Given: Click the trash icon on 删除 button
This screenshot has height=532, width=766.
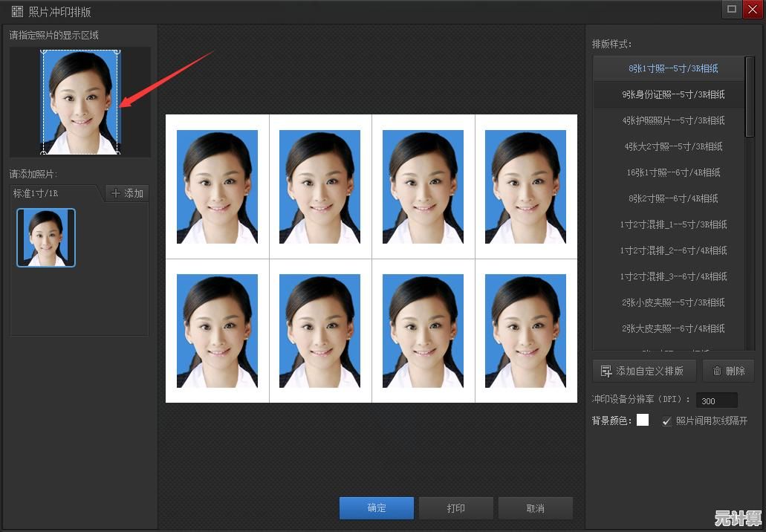Looking at the screenshot, I should 717,372.
